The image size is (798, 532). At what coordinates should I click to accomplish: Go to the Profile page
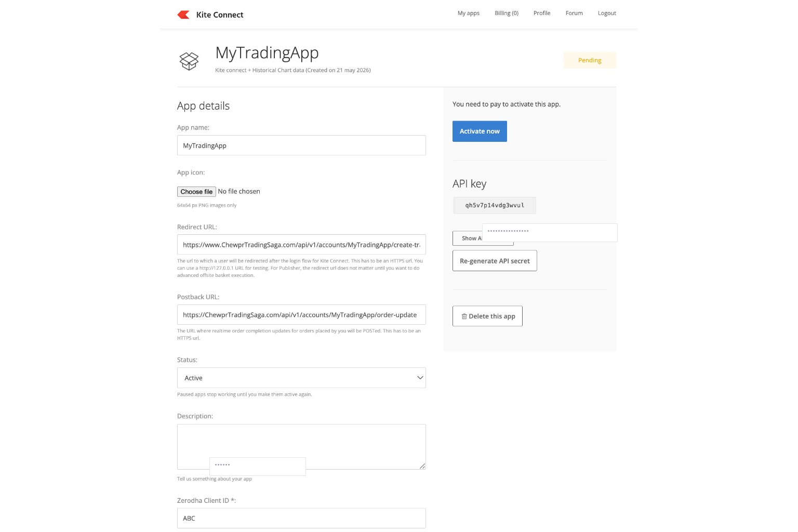pos(541,13)
